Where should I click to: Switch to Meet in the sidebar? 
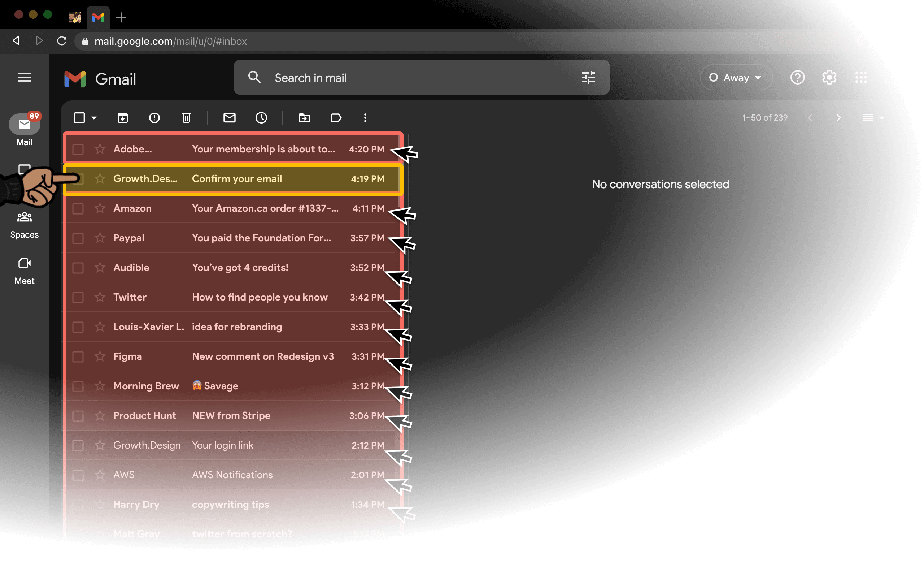25,271
